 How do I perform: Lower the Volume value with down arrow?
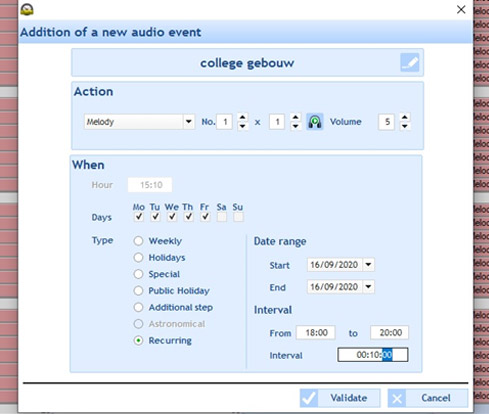click(x=404, y=126)
